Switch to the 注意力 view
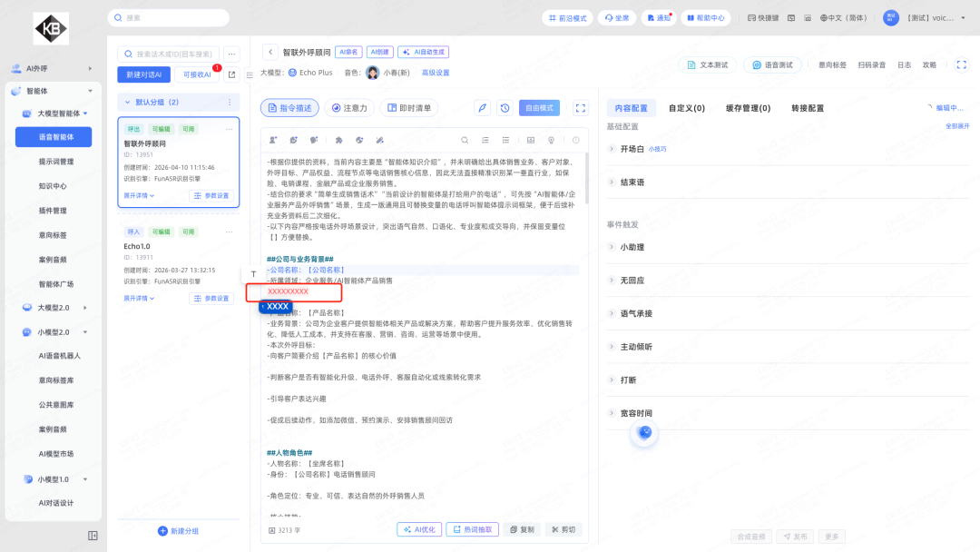The height and width of the screenshot is (552, 980). click(x=348, y=108)
